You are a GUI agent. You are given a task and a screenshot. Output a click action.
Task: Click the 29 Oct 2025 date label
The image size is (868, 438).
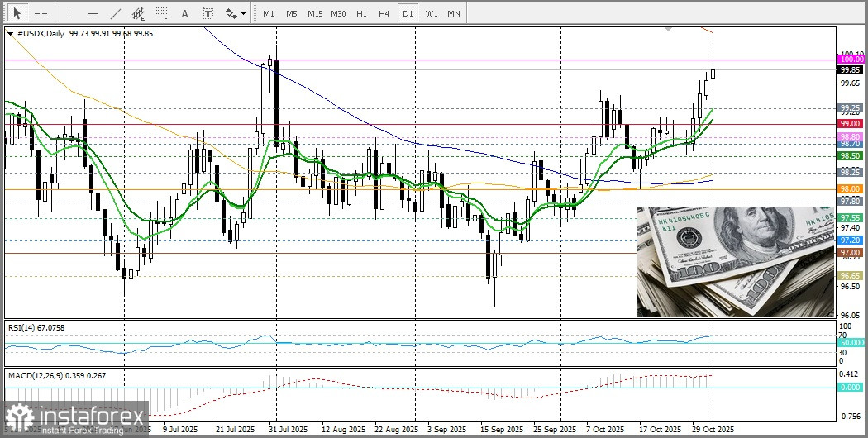point(713,429)
